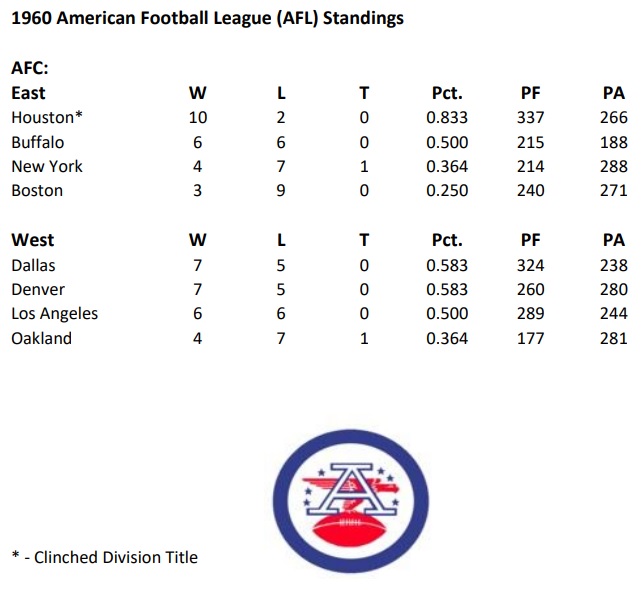Select the East division heading
Viewport: 644px width, 590px height.
[x=28, y=93]
